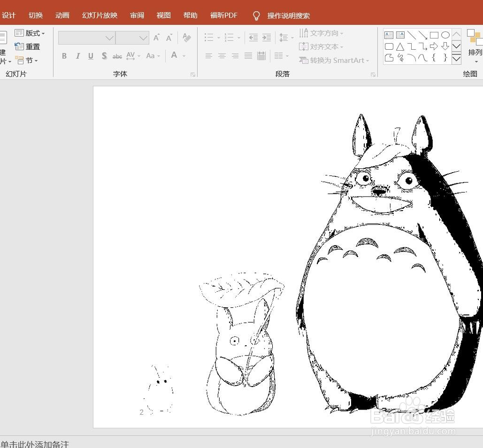483x448 pixels.
Task: Open the 对齐文本 menu
Action: (x=321, y=46)
